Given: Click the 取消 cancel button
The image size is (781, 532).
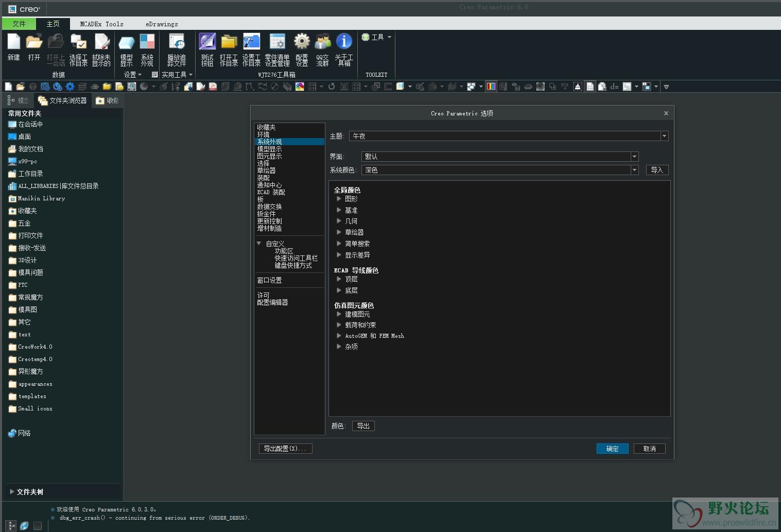Looking at the screenshot, I should pyautogui.click(x=650, y=449).
